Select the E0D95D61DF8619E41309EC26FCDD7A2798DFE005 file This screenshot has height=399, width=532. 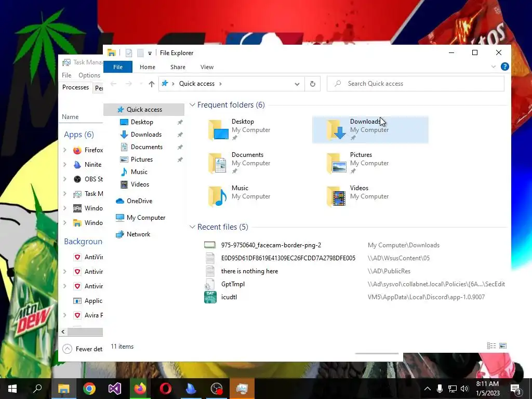coord(288,258)
